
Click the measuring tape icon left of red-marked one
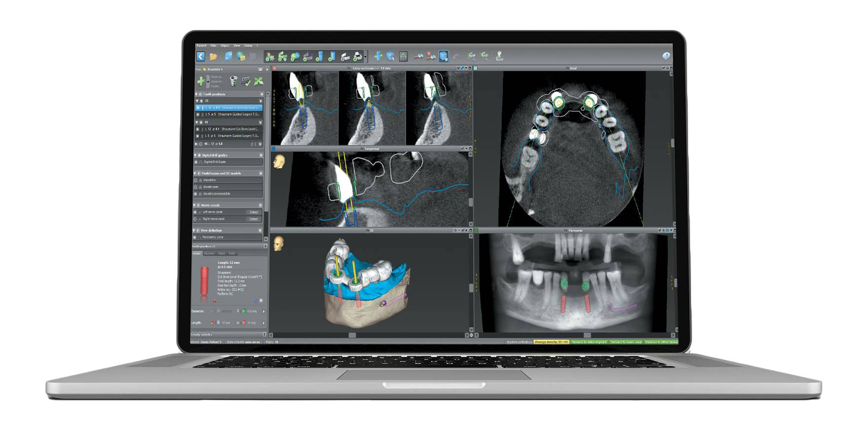(x=418, y=56)
